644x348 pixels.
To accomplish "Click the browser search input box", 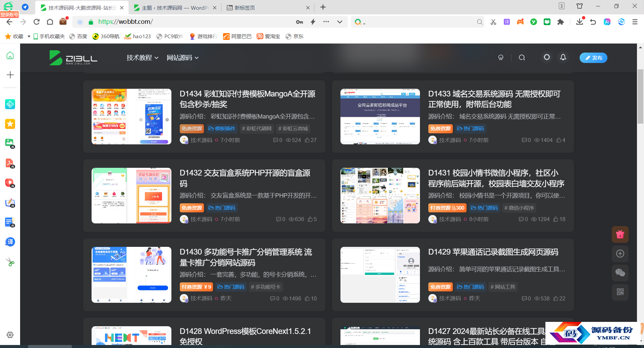I will tap(419, 22).
